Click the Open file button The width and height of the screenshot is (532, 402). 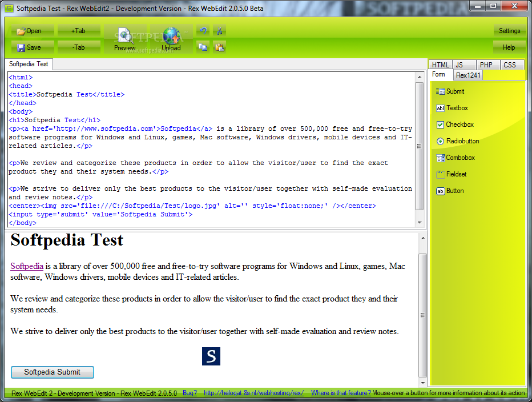(x=33, y=31)
